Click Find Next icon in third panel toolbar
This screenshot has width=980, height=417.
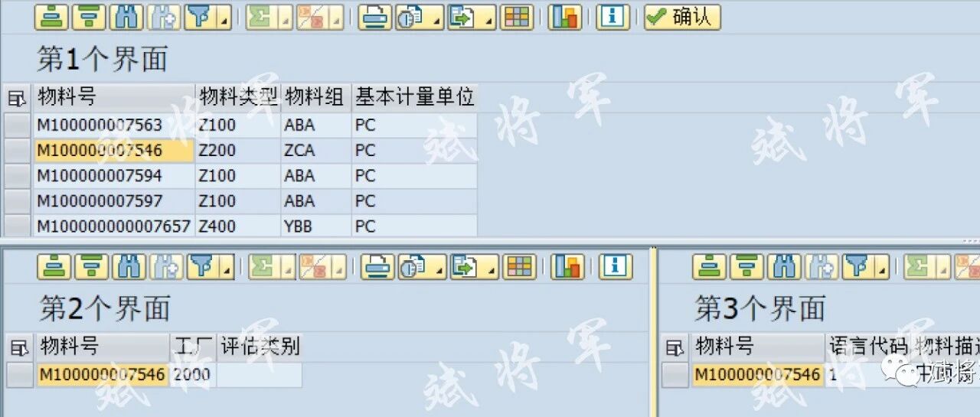click(822, 266)
